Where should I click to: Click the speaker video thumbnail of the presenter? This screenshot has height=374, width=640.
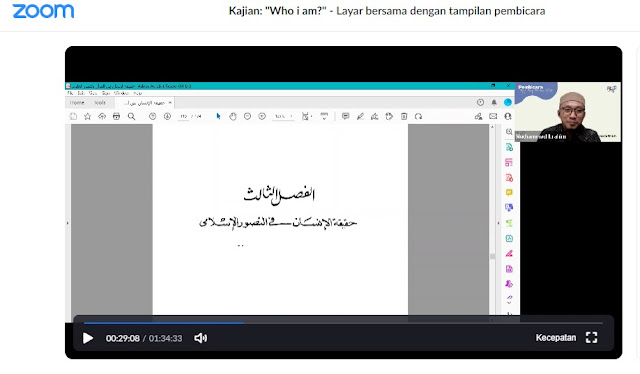568,112
